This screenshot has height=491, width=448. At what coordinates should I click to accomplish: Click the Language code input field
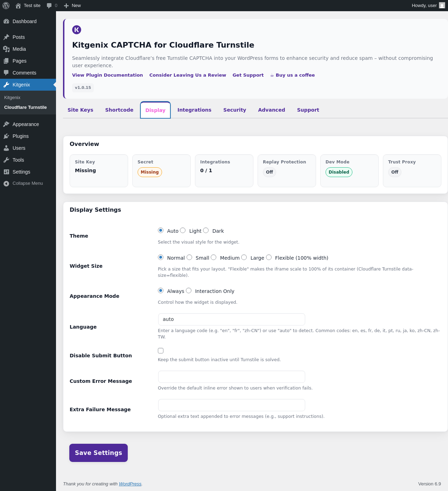232,320
